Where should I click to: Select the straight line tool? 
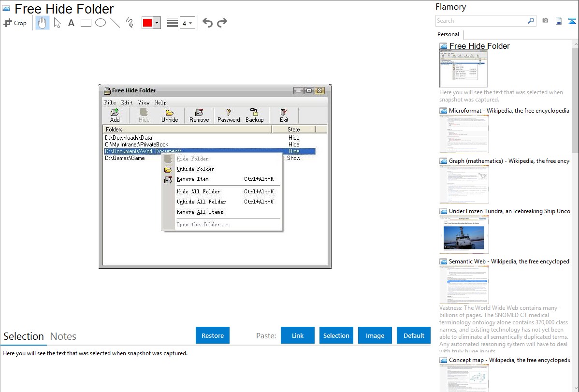click(x=115, y=23)
